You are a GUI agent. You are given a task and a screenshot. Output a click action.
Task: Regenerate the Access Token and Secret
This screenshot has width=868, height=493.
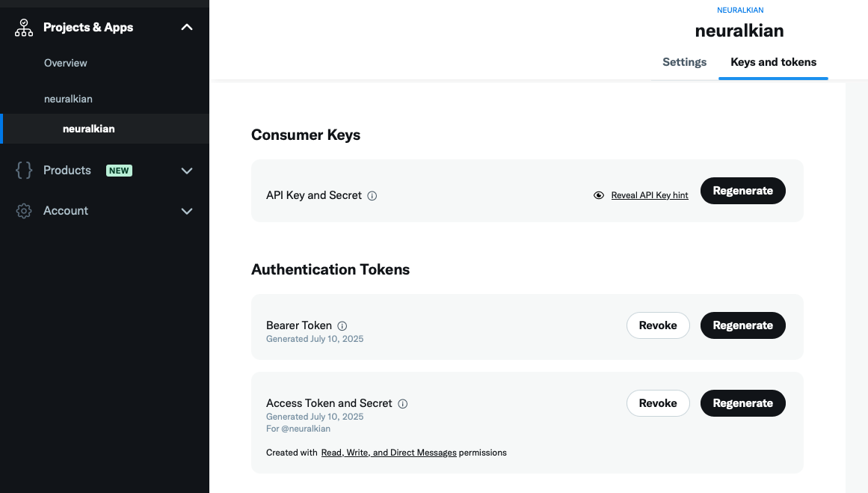(x=742, y=403)
